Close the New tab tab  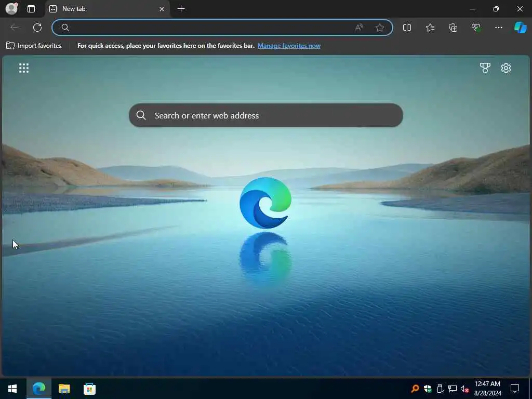click(162, 9)
